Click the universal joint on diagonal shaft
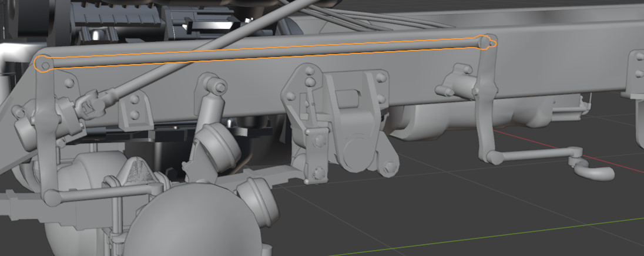 (96, 103)
